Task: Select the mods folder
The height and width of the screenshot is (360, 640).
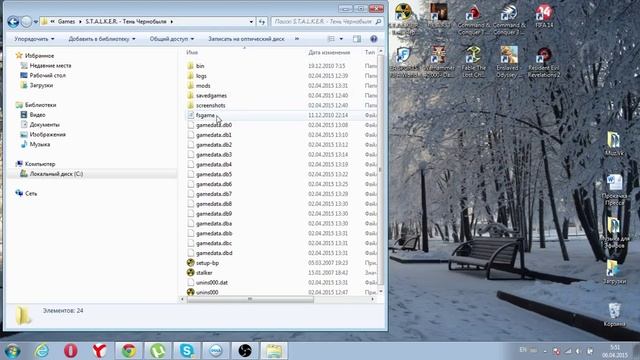Action: pos(203,86)
